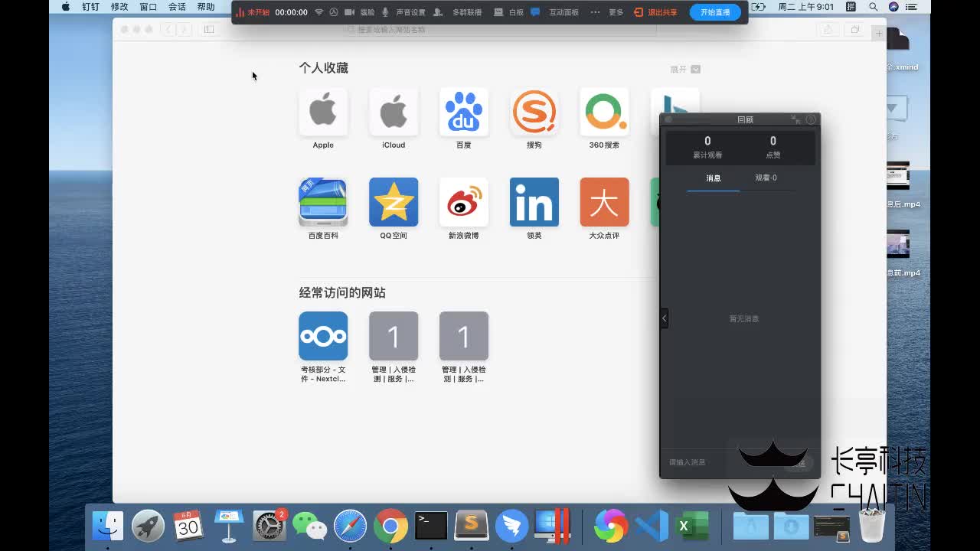The width and height of the screenshot is (980, 551).
Task: Click the shrink icon in 回顾 panel header
Action: click(795, 119)
